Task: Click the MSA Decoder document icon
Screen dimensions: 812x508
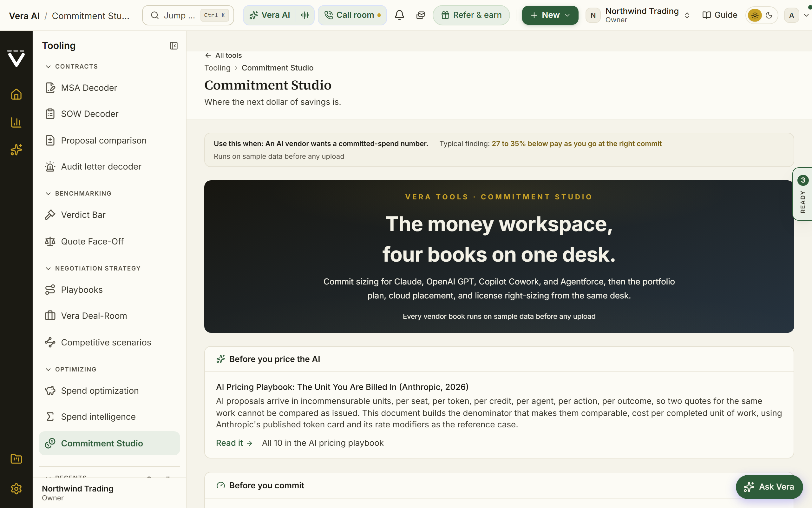Action: 50,88
